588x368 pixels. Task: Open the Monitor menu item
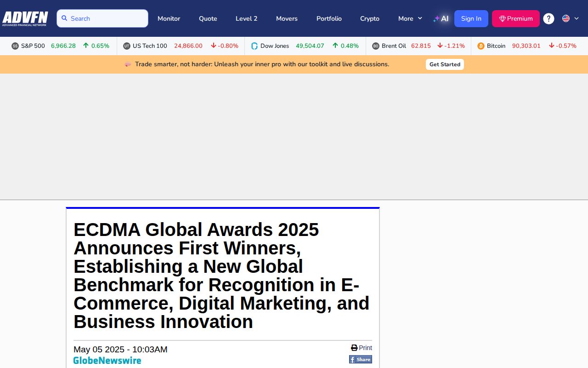click(169, 18)
